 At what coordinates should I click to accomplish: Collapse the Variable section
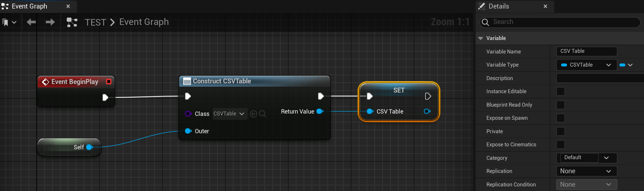481,38
